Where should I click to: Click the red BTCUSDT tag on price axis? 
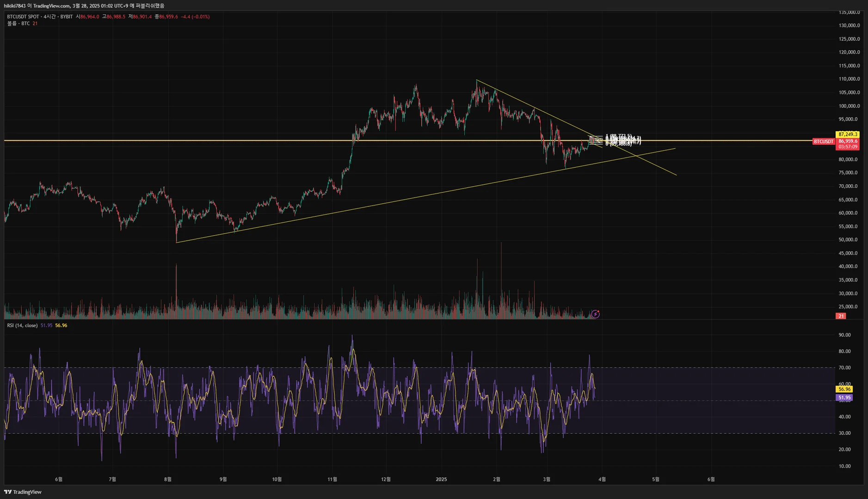[x=824, y=141]
